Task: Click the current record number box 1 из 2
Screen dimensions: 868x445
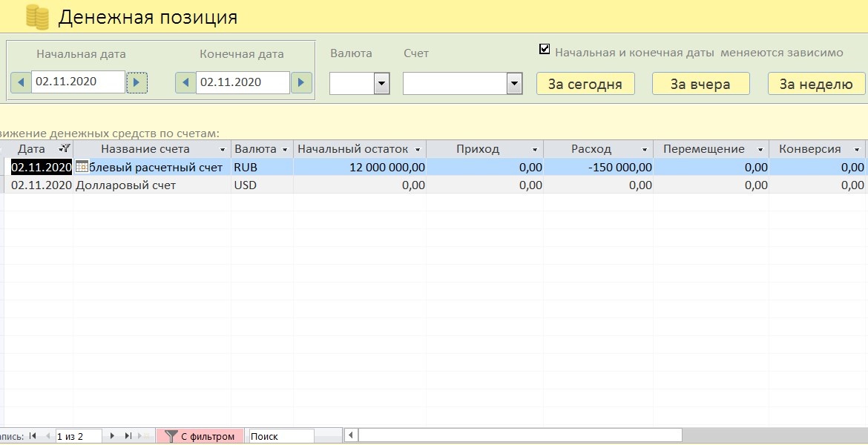Action: pyautogui.click(x=79, y=436)
